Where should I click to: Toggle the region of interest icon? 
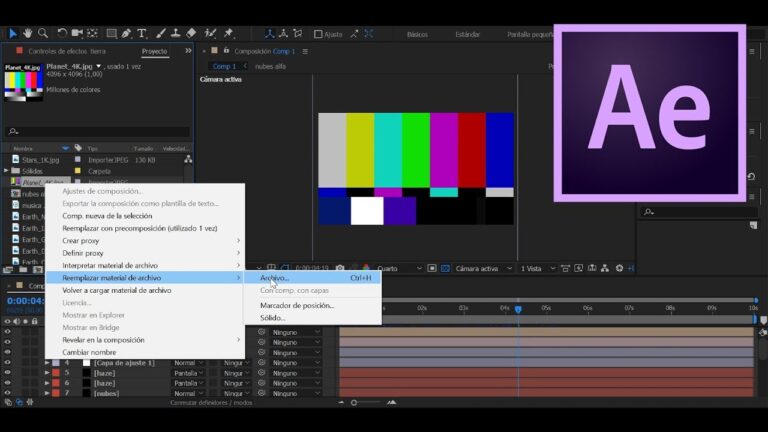point(432,268)
